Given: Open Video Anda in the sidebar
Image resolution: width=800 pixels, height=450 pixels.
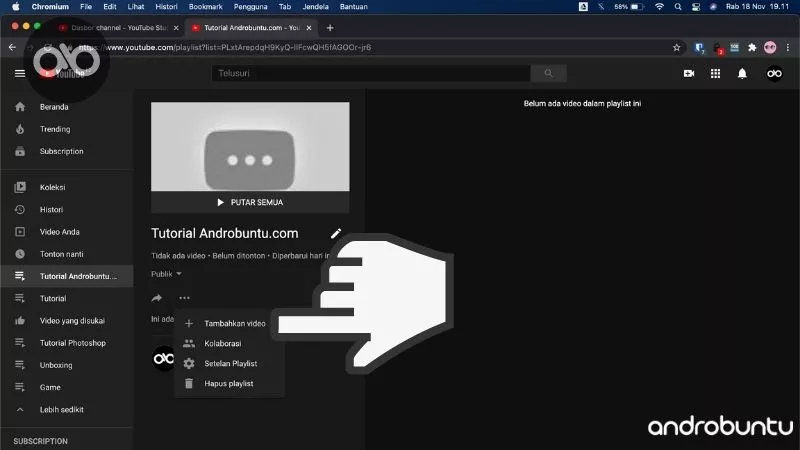Looking at the screenshot, I should pyautogui.click(x=60, y=232).
